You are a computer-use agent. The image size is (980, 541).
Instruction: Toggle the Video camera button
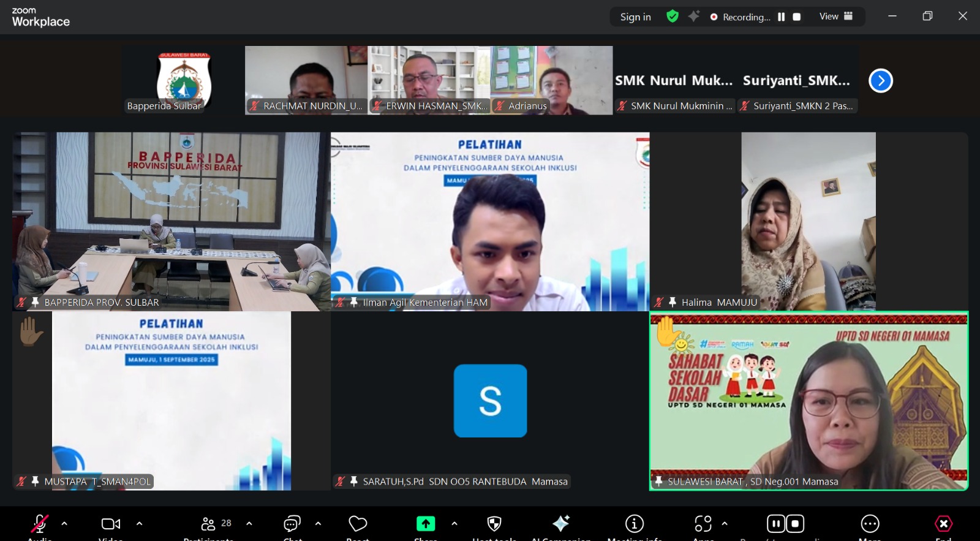pyautogui.click(x=111, y=524)
